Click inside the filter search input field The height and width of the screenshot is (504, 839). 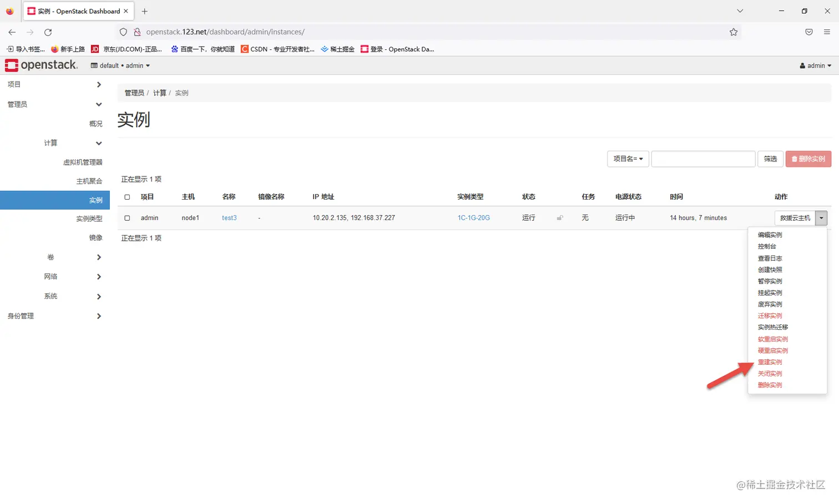click(x=703, y=159)
